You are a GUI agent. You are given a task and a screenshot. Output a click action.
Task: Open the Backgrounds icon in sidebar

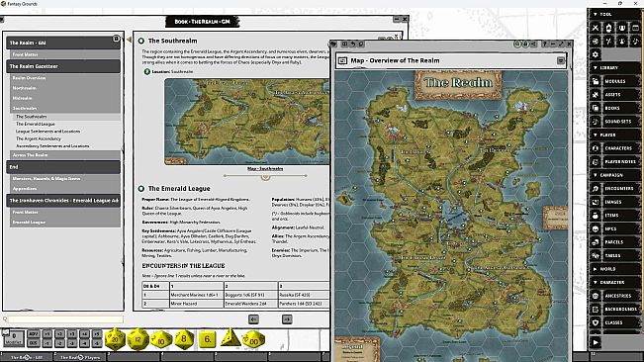click(596, 309)
